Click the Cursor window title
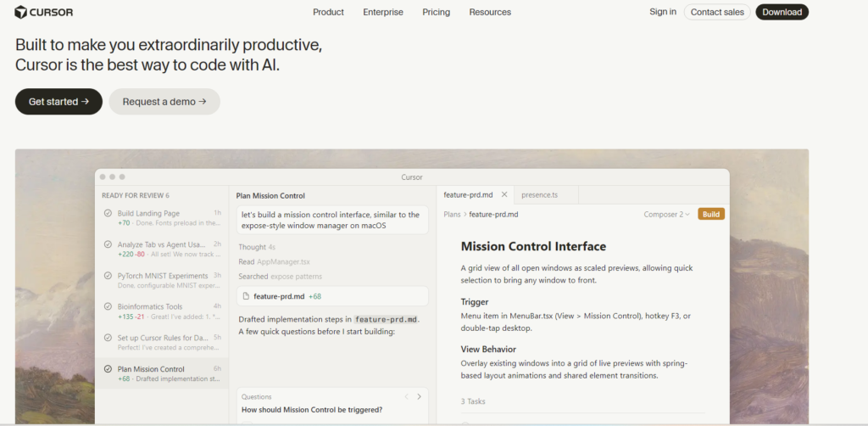 [x=412, y=177]
